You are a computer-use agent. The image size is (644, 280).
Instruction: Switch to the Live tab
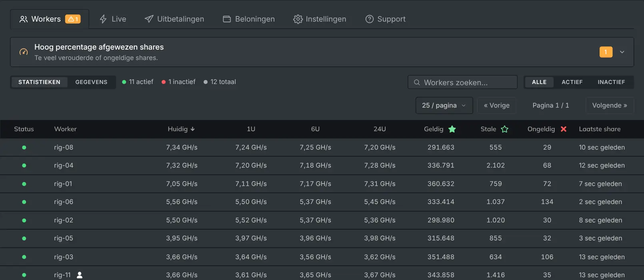coord(113,19)
